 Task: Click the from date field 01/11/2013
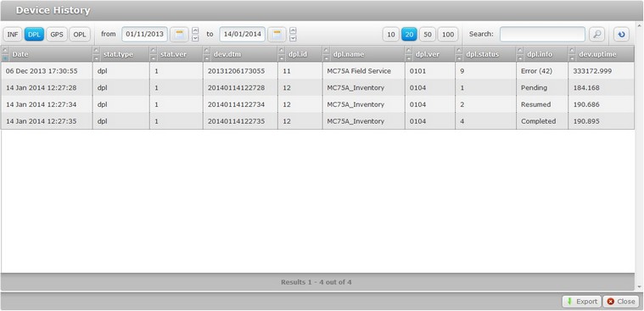click(144, 35)
